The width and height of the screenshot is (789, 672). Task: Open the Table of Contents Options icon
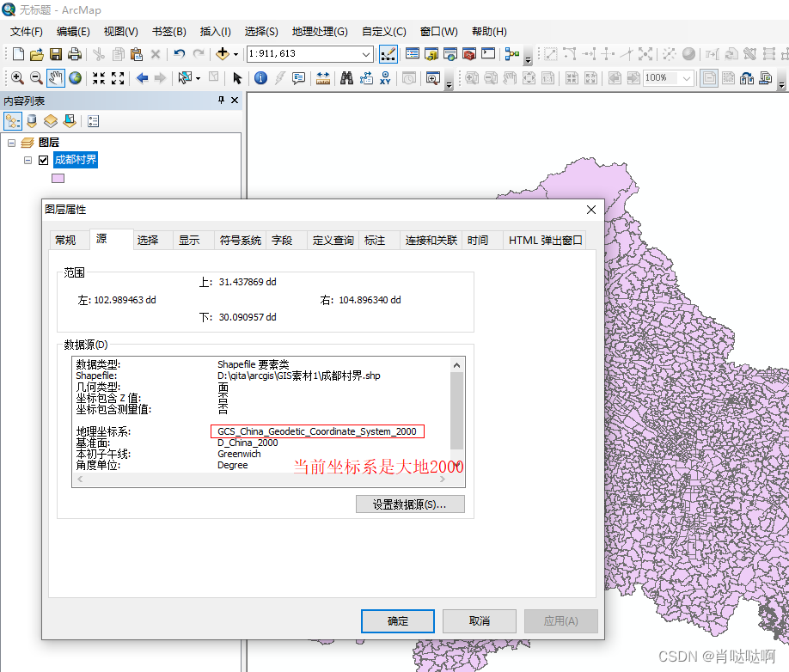[93, 121]
